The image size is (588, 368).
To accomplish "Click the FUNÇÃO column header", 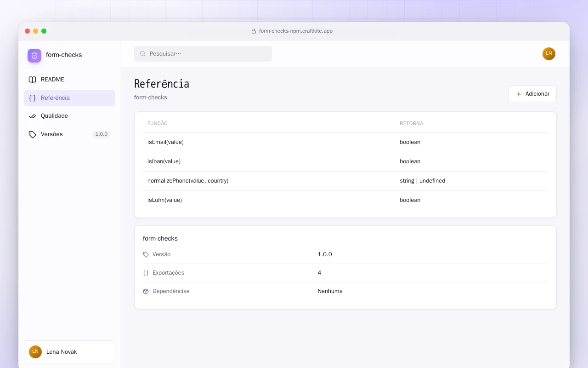I will (158, 124).
